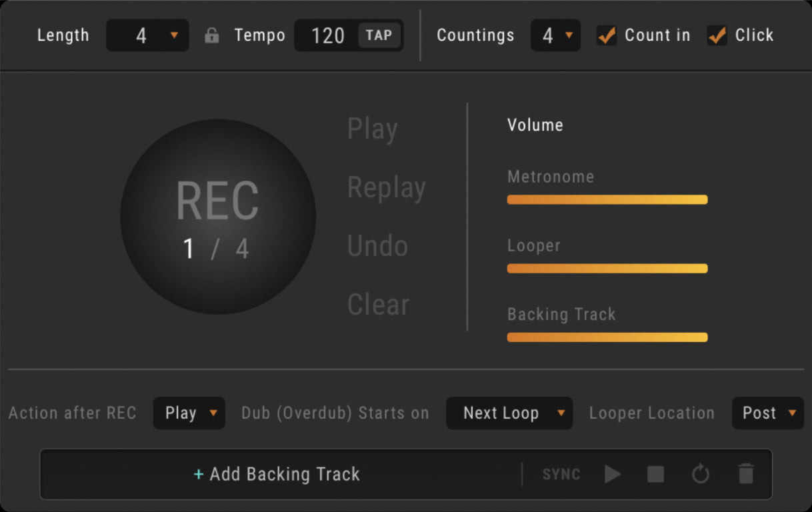Open the Dub Starts on Next Loop dropdown
Screen dimensions: 812x512
click(509, 413)
